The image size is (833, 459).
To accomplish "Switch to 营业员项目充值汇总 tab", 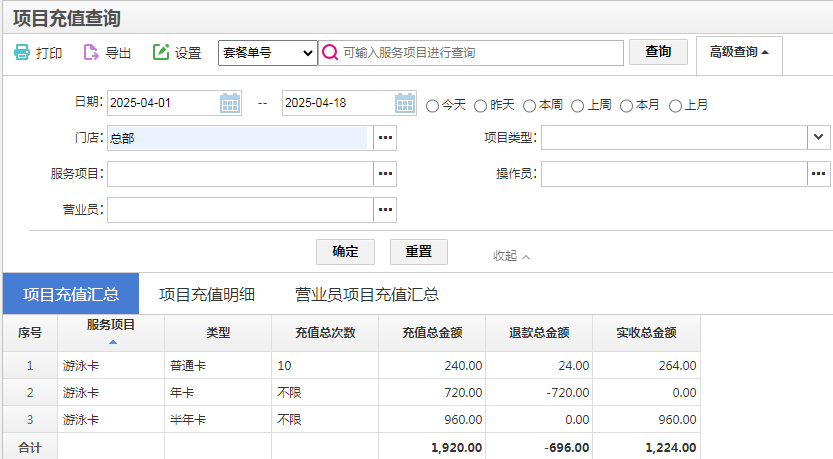I will point(366,294).
